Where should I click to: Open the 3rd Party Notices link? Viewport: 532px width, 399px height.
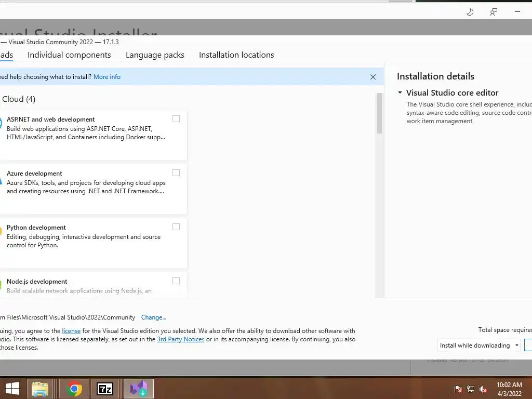[x=180, y=339]
